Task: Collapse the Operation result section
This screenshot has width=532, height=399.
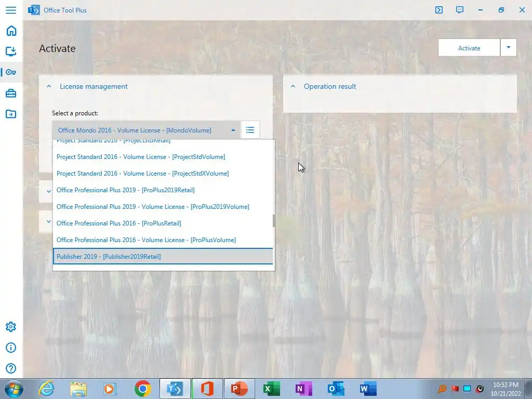Action: pos(293,87)
